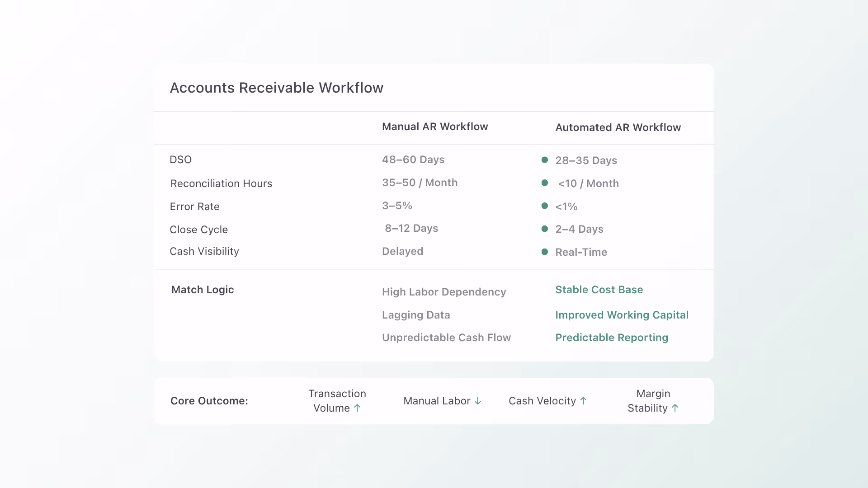868x488 pixels.
Task: Click the green dot next to 28–35 Days
Action: 545,160
